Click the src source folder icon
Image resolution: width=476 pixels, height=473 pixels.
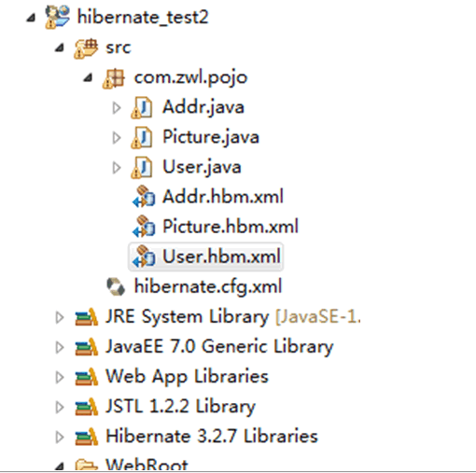tap(86, 49)
